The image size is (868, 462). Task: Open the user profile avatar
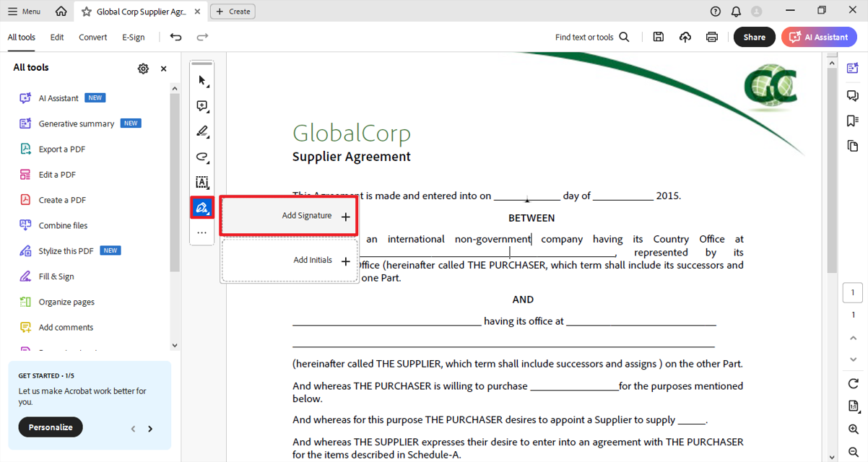[x=756, y=12]
